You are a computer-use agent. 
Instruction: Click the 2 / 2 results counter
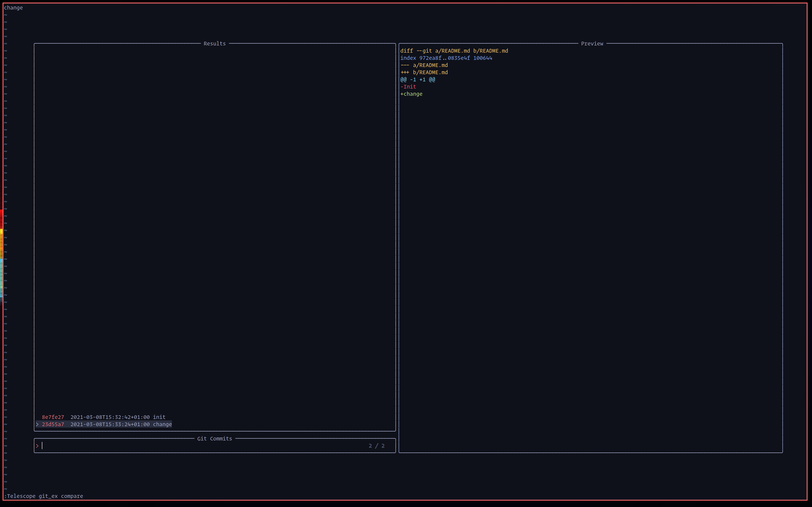376,446
